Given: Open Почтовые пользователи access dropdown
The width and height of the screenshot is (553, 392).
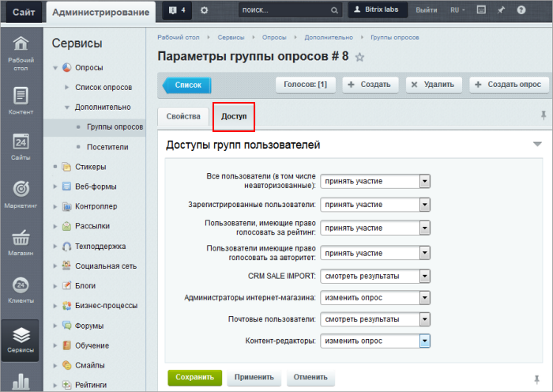Looking at the screenshot, I should tap(375, 319).
